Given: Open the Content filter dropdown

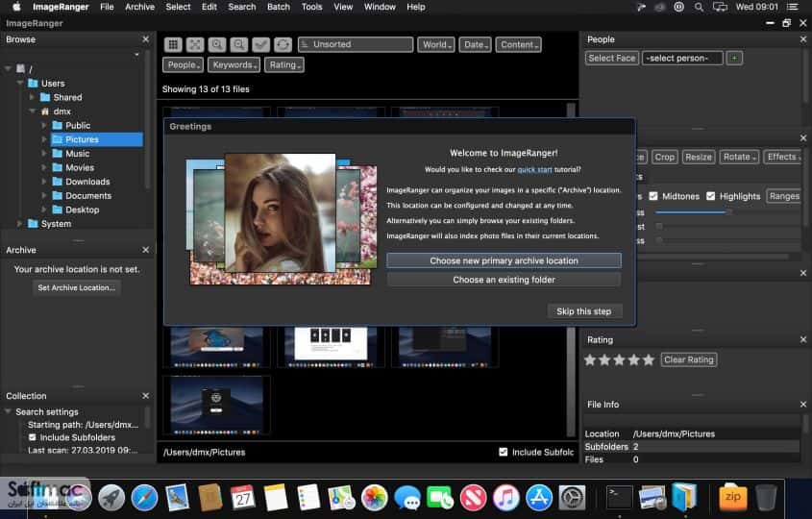Looking at the screenshot, I should click(x=518, y=44).
